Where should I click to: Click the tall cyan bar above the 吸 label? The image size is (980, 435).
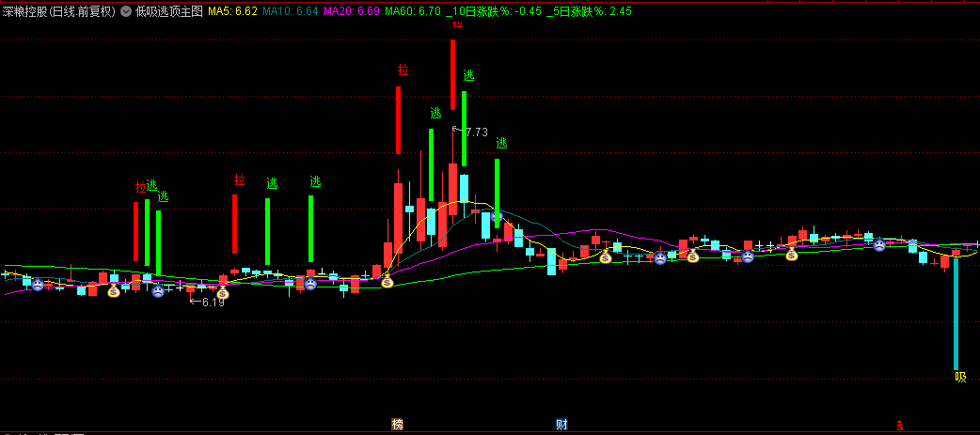956,313
